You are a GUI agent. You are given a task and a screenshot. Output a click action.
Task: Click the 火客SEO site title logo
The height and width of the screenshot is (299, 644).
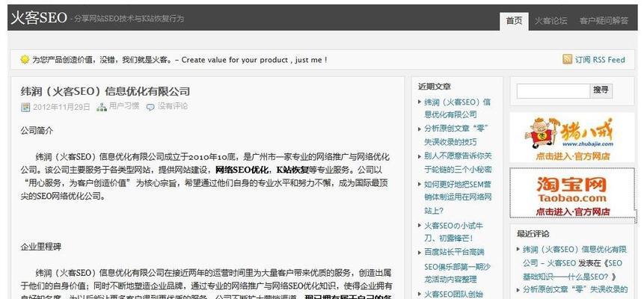click(x=39, y=18)
